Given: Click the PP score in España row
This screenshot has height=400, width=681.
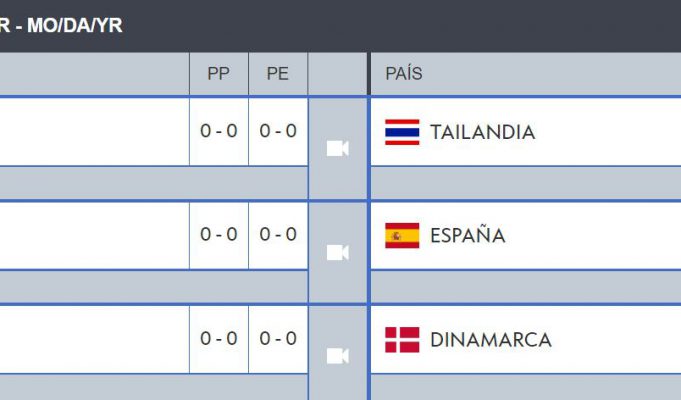Looking at the screenshot, I should coord(219,234).
